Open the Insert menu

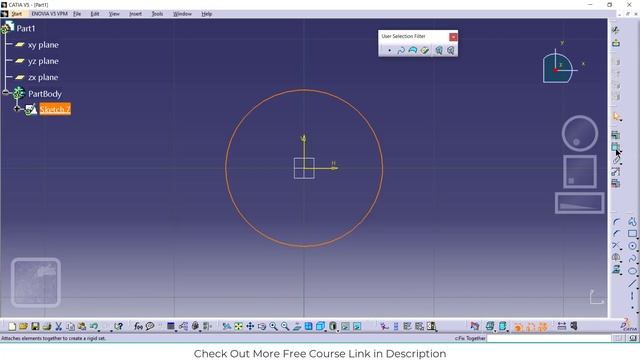point(135,14)
